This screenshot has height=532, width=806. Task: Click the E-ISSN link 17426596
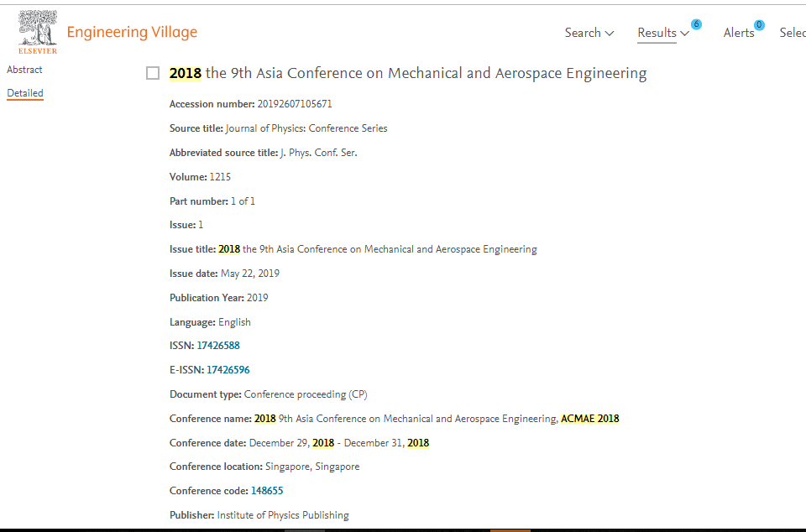point(228,370)
